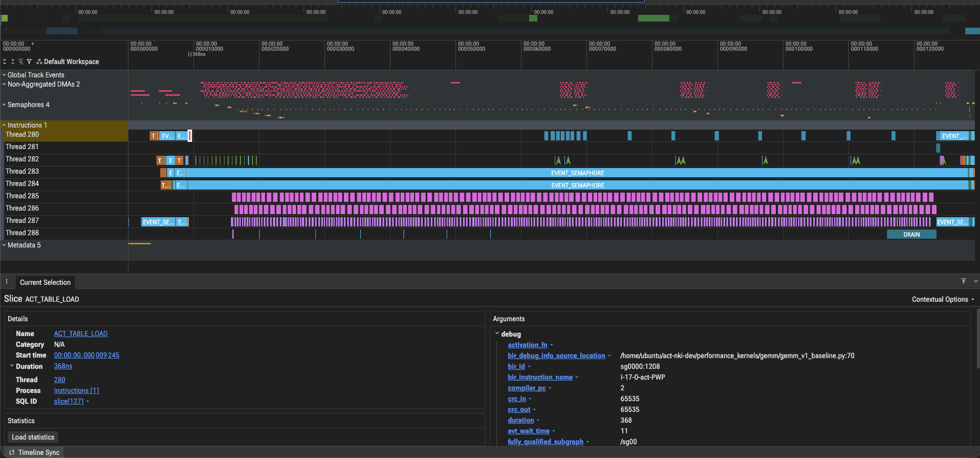Click the Load statistics button
The height and width of the screenshot is (458, 980).
(33, 437)
